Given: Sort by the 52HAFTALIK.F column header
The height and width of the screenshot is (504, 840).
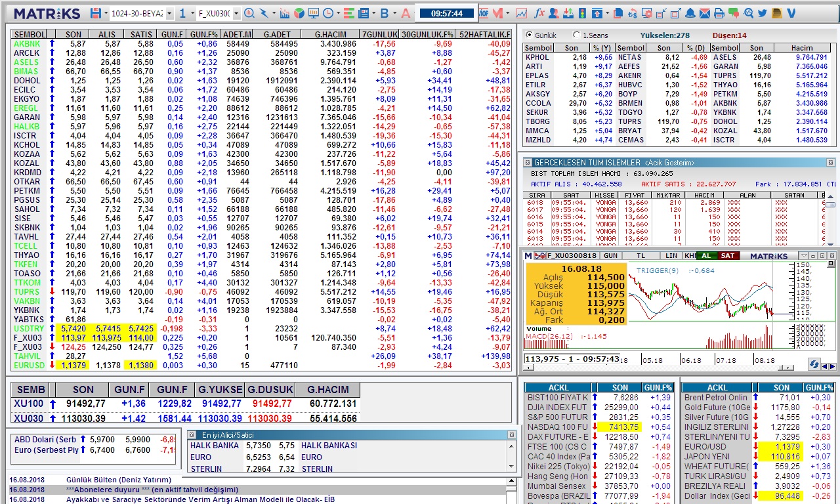Looking at the screenshot, I should [x=484, y=34].
